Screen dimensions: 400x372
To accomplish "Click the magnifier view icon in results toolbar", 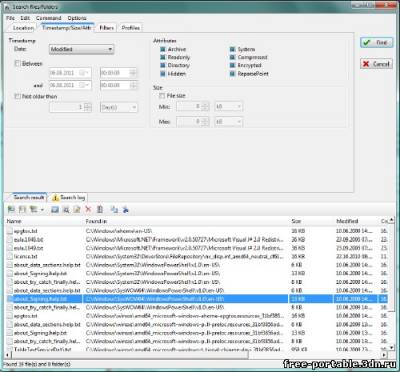I will (x=66, y=209).
